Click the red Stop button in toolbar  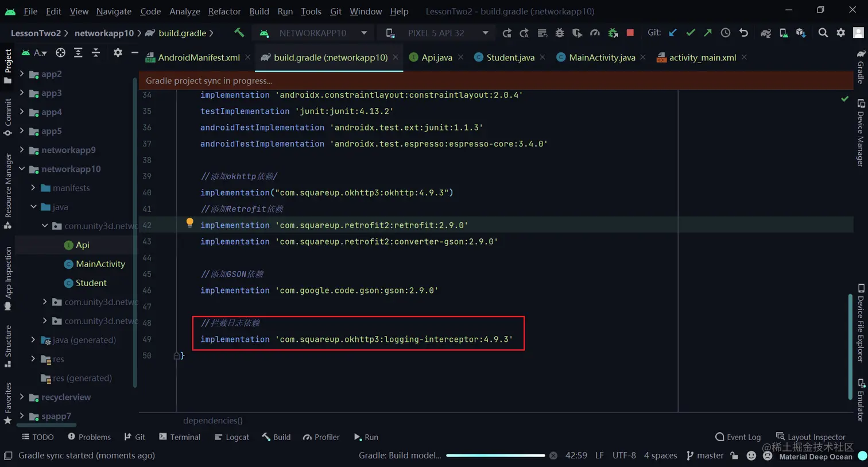coord(630,33)
